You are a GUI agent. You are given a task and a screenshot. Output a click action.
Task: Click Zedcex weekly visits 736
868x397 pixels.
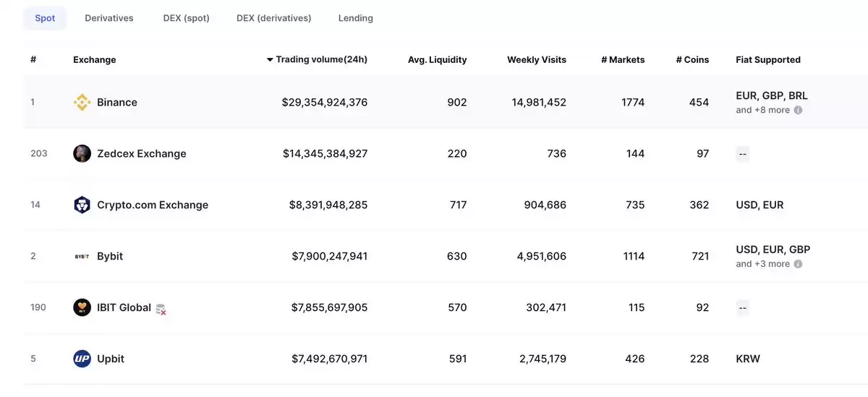(x=557, y=153)
